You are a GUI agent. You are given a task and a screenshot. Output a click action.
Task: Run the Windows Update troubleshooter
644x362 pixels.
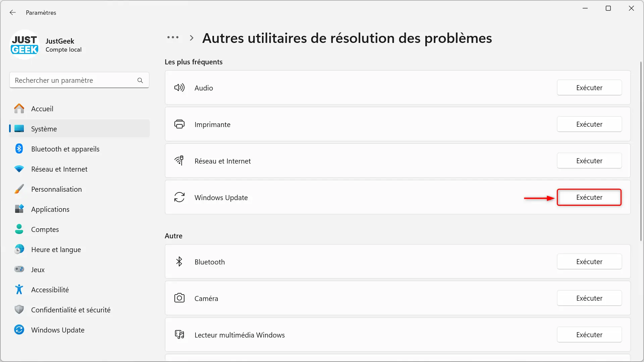(589, 197)
